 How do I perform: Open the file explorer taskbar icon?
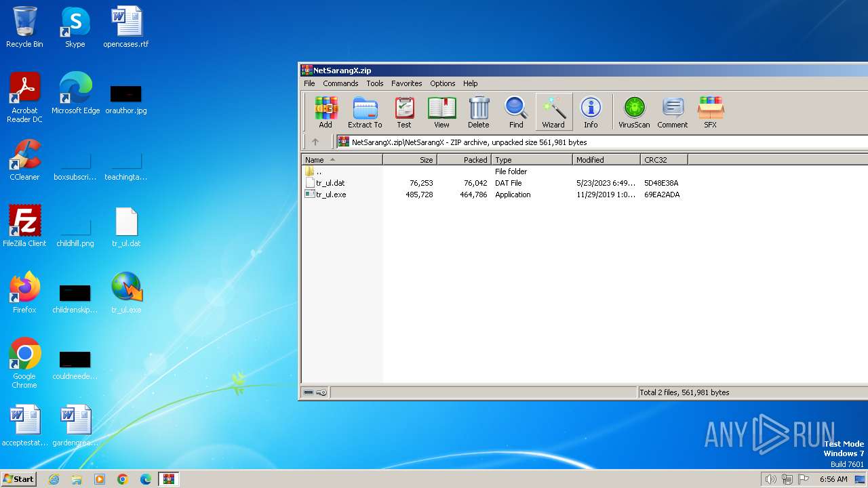point(77,479)
